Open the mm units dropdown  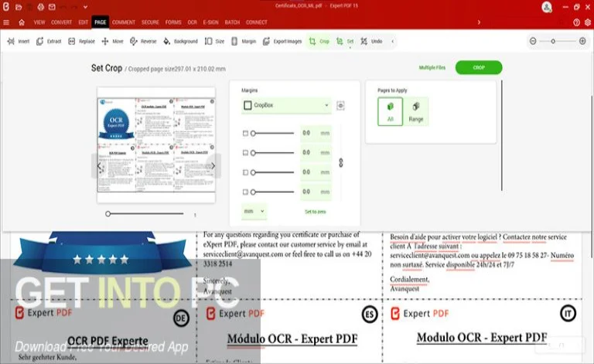click(254, 211)
